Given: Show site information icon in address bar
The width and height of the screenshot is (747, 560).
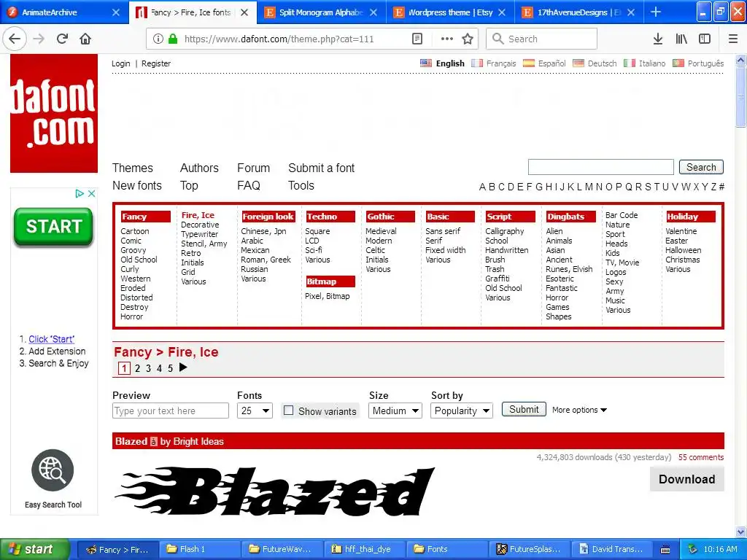Looking at the screenshot, I should point(158,39).
